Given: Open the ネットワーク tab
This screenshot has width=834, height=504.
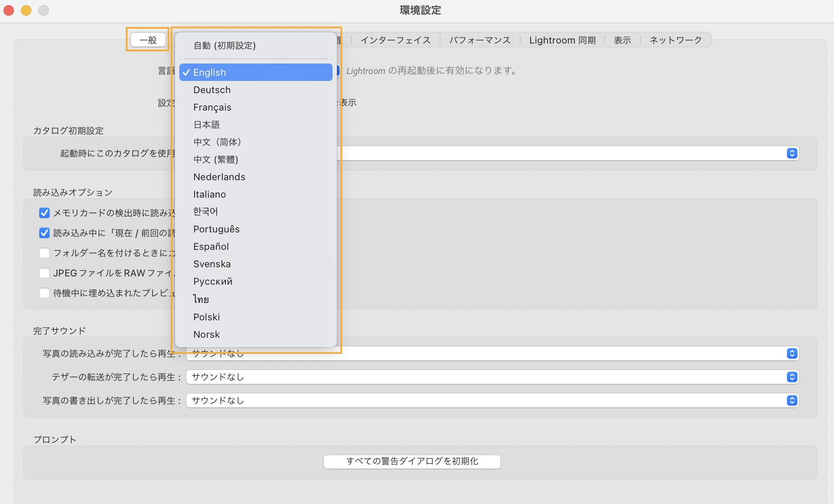Looking at the screenshot, I should click(x=675, y=40).
